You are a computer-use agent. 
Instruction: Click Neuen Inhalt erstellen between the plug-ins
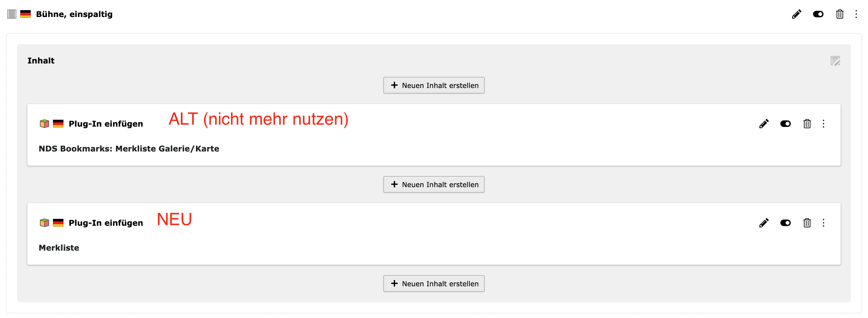point(434,185)
